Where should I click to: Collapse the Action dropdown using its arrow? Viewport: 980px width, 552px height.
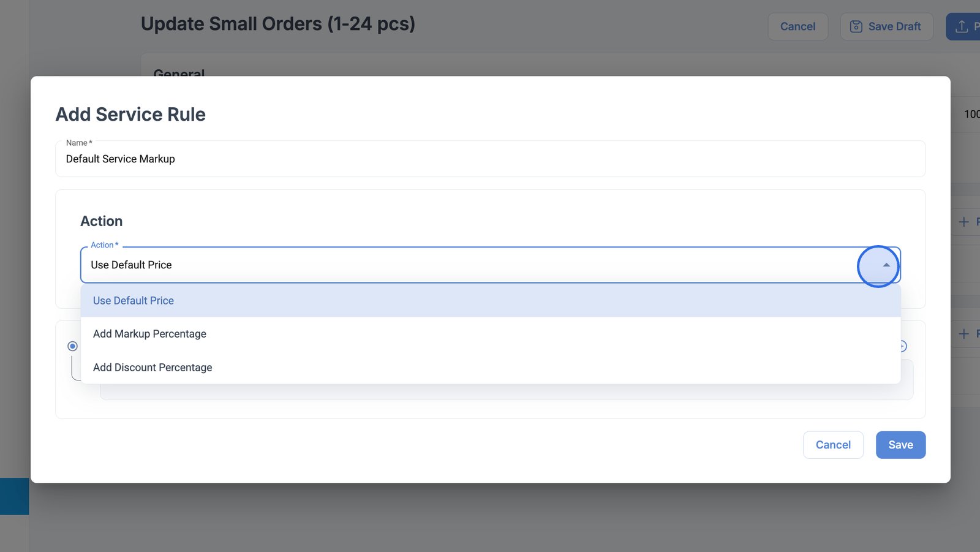(x=886, y=265)
